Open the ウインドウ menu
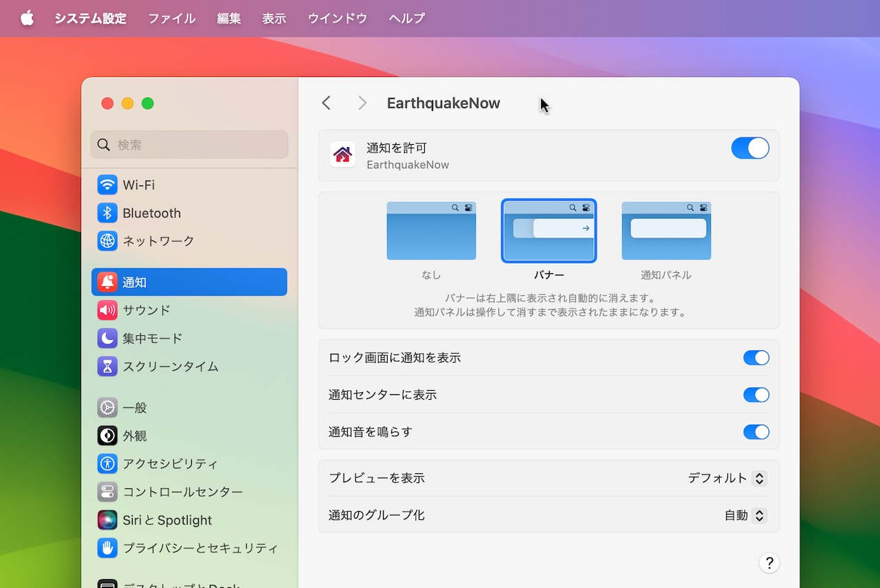 337,19
